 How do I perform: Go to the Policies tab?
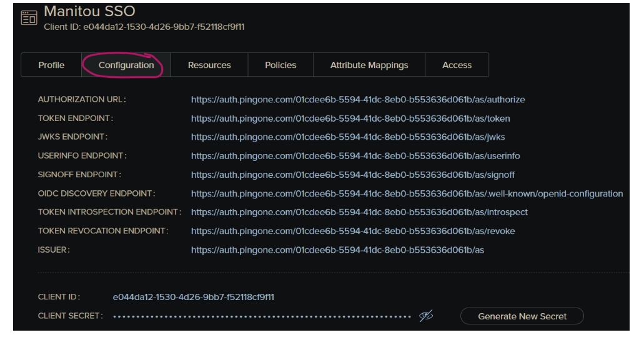point(280,65)
